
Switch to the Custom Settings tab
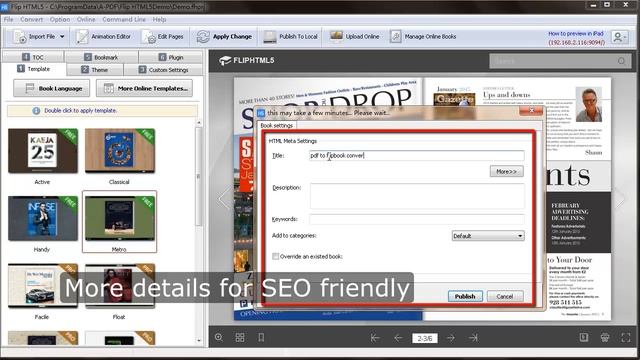click(163, 70)
